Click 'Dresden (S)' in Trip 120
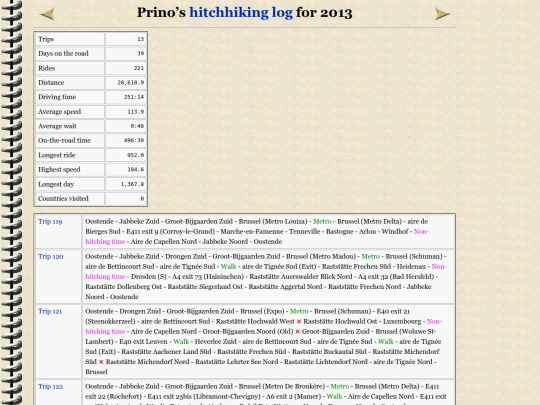The height and width of the screenshot is (405, 540). [x=148, y=277]
